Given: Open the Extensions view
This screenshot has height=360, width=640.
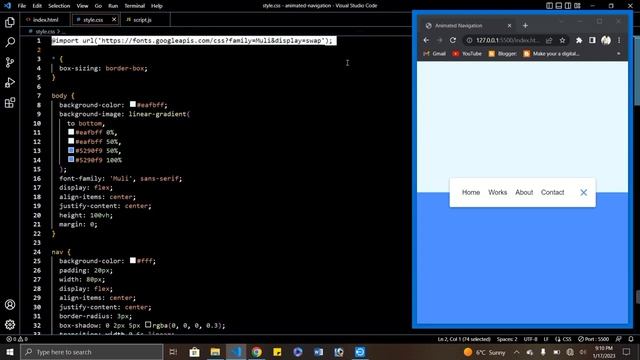Looking at the screenshot, I should coord(10,102).
